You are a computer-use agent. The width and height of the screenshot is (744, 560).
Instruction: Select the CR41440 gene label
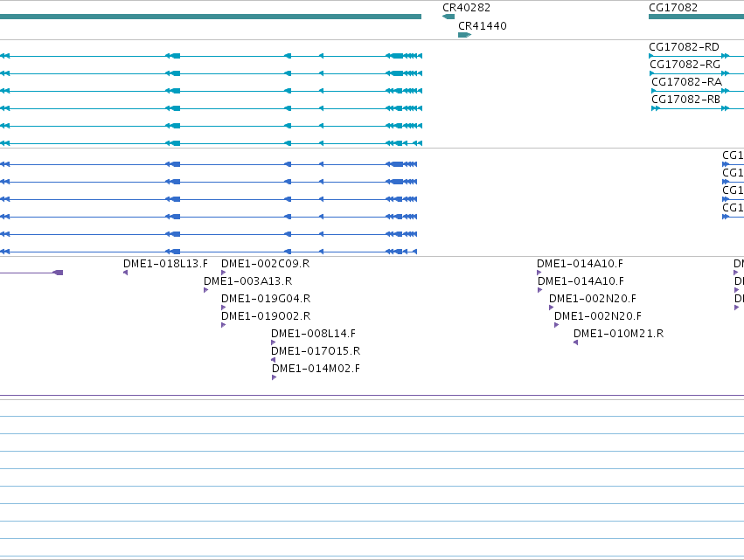(x=482, y=26)
